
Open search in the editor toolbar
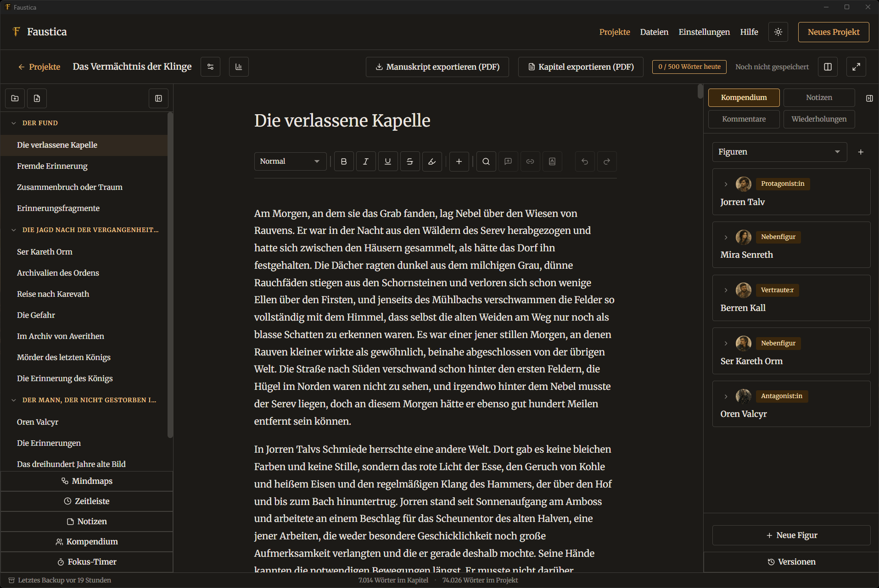click(486, 161)
